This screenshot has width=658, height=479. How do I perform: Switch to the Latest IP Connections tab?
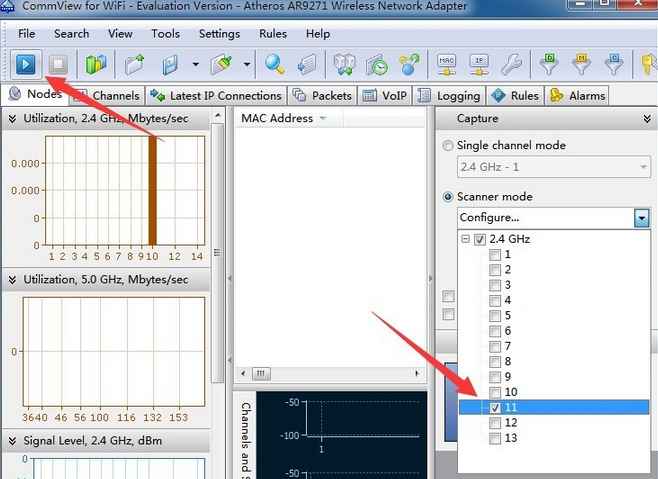pos(216,96)
